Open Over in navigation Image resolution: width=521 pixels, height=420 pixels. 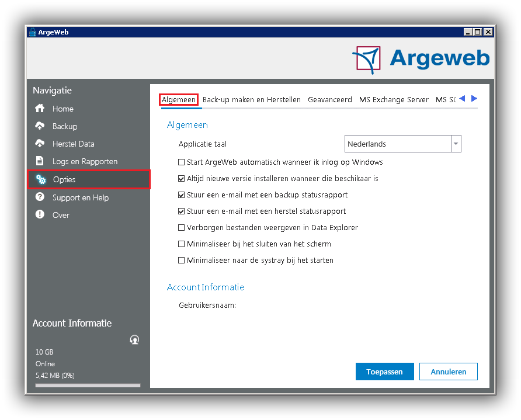coord(61,215)
